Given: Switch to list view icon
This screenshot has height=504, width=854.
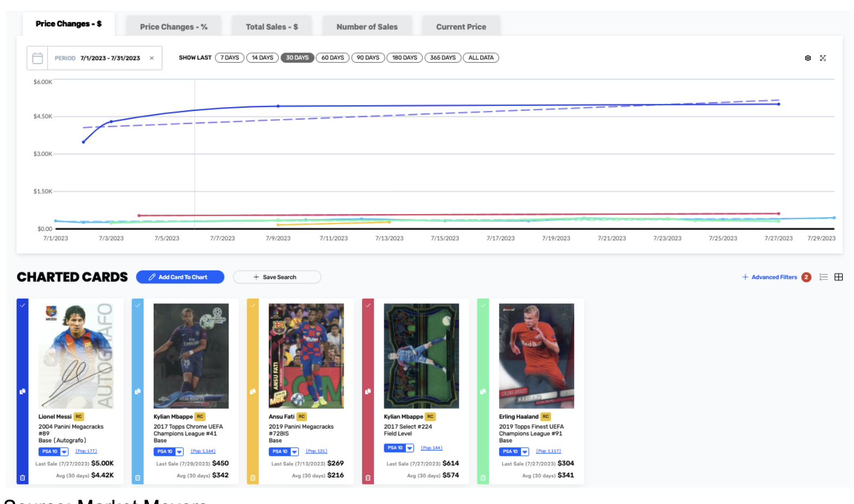Looking at the screenshot, I should pos(824,277).
